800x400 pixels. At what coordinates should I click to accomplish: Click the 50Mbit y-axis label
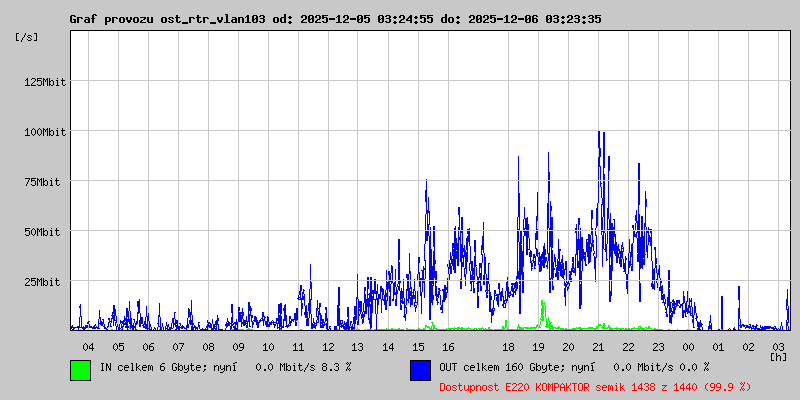pos(44,232)
